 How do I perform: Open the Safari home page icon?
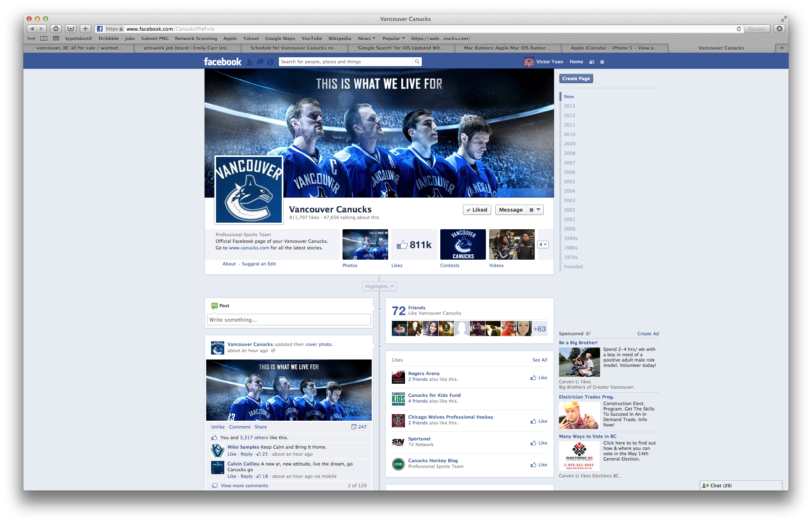tap(56, 29)
